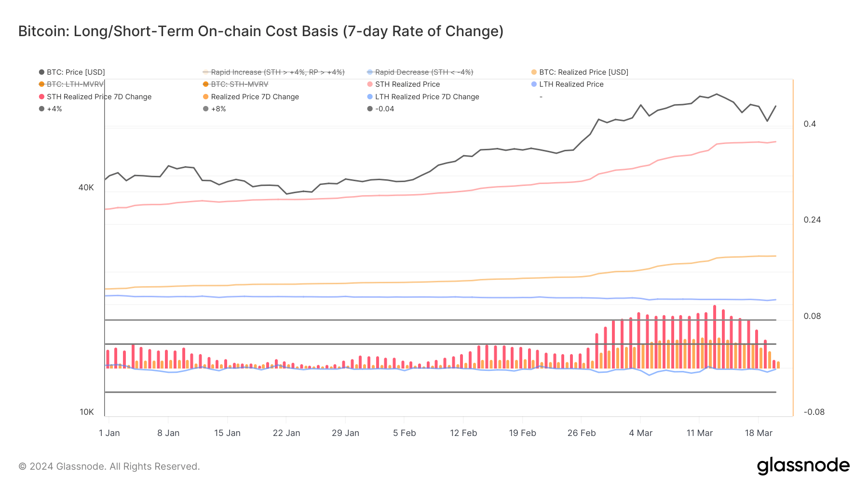The width and height of the screenshot is (868, 488).
Task: Click the BTC: Price [USD] legend dot
Action: (41, 72)
